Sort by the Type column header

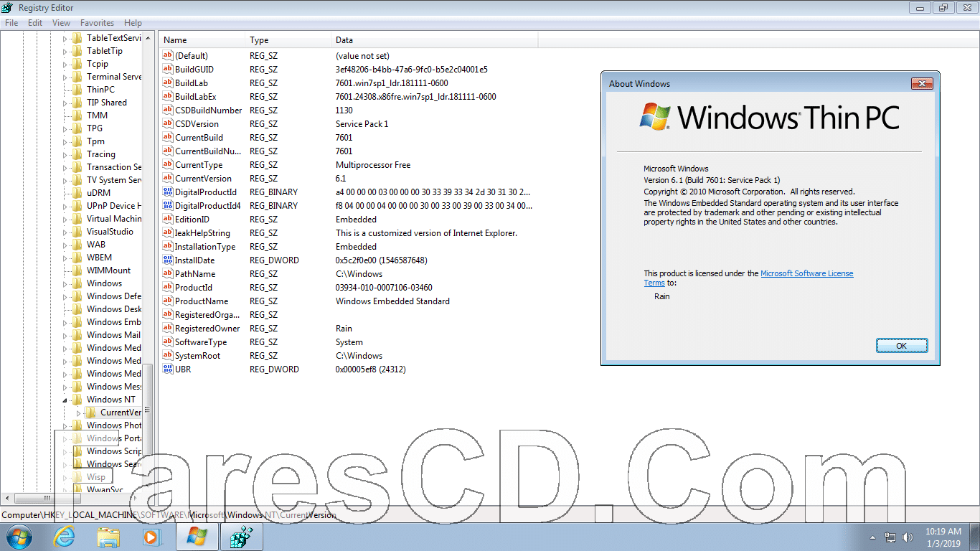(289, 40)
